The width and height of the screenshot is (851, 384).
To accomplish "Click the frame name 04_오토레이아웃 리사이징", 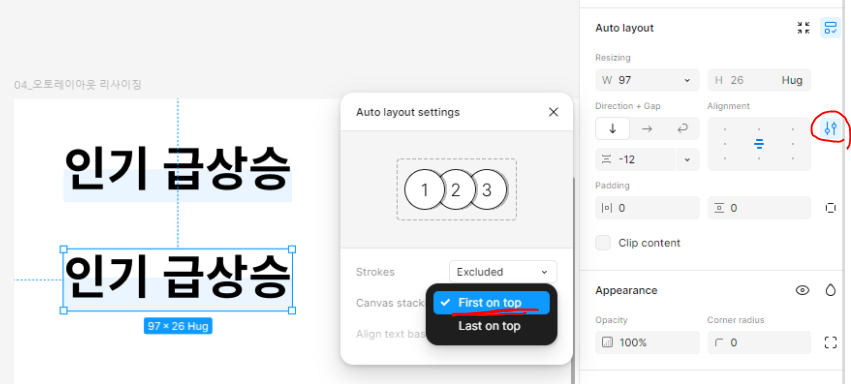I will tap(78, 85).
